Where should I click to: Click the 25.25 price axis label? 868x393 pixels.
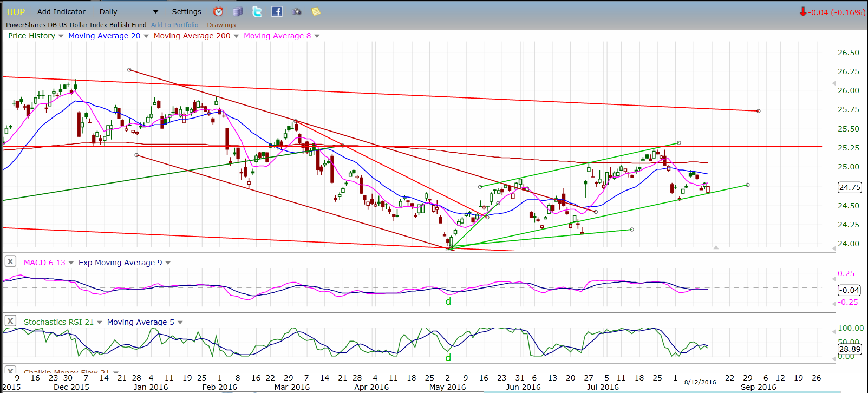pos(848,148)
